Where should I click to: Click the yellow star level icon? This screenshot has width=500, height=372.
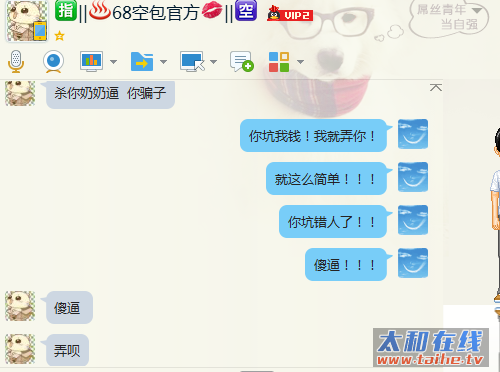(x=59, y=35)
